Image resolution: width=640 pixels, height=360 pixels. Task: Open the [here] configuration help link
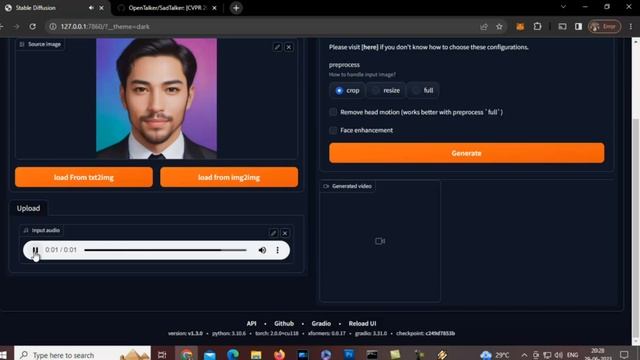pyautogui.click(x=370, y=47)
